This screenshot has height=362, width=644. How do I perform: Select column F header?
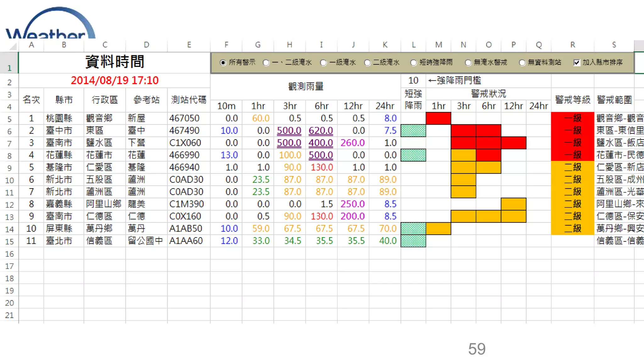pyautogui.click(x=226, y=45)
